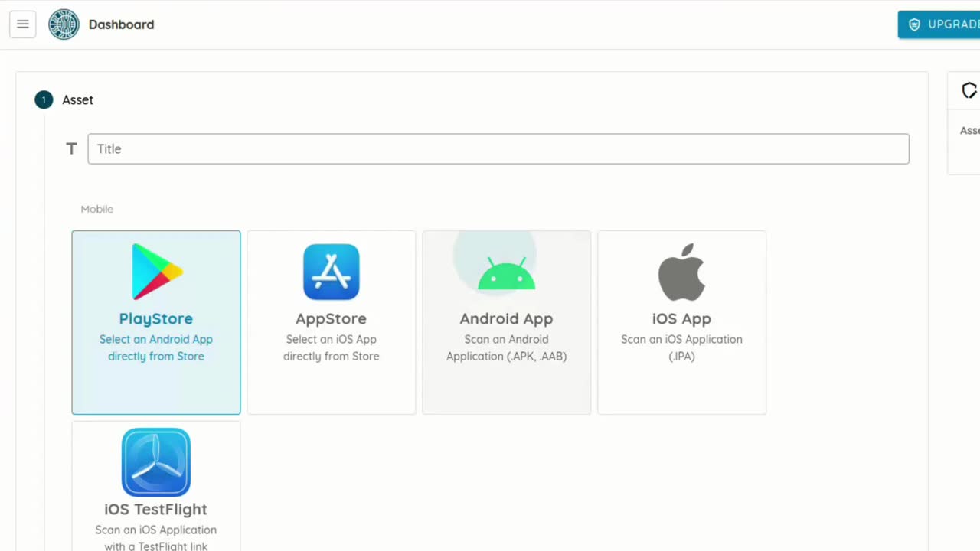Click the step 1 Asset number badge
The height and width of the screenshot is (551, 980).
(44, 99)
